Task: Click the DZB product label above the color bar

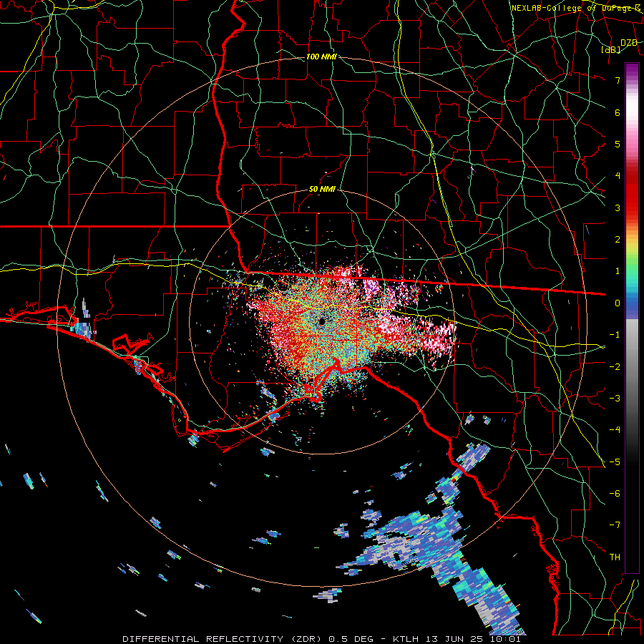Action: click(x=629, y=43)
